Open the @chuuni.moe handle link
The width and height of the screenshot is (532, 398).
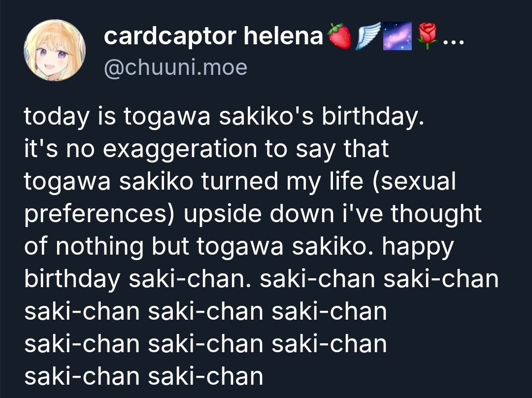click(x=175, y=67)
